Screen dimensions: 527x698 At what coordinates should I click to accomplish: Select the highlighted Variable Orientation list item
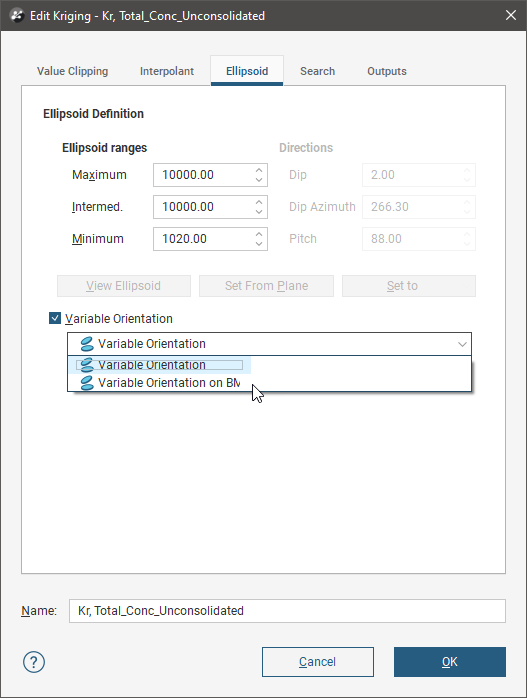point(160,365)
